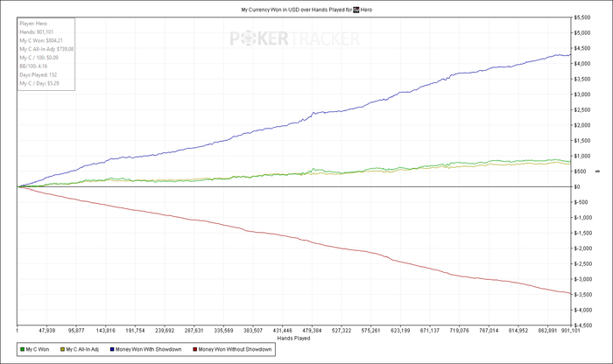Viewport: 613px width, 364px height.
Task: Click the poker site icon beside Hero in title
Action: click(x=356, y=10)
